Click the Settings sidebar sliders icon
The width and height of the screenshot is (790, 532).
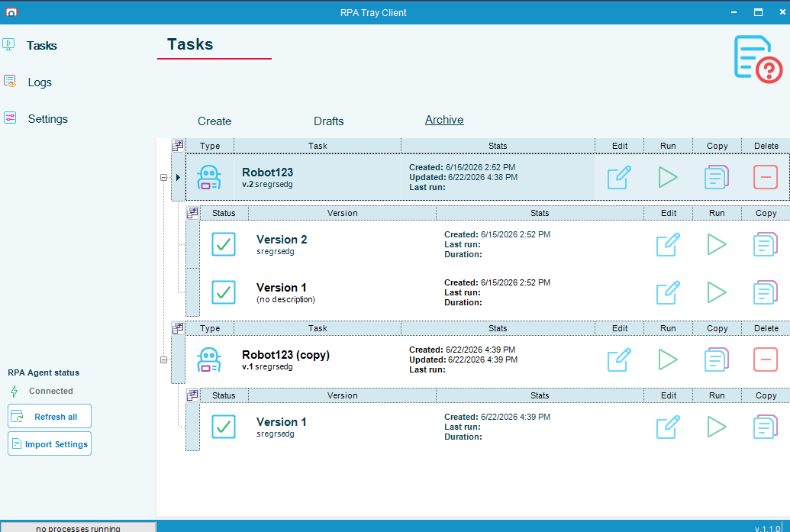click(x=10, y=118)
